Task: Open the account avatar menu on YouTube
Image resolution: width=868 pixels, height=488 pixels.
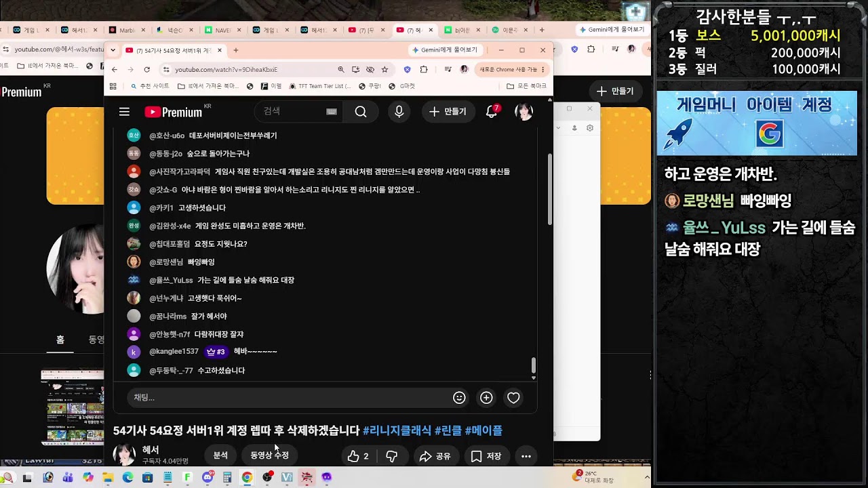Action: [524, 112]
